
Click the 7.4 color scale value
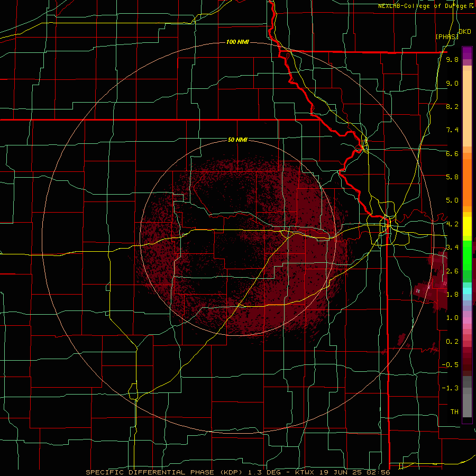tap(452, 130)
